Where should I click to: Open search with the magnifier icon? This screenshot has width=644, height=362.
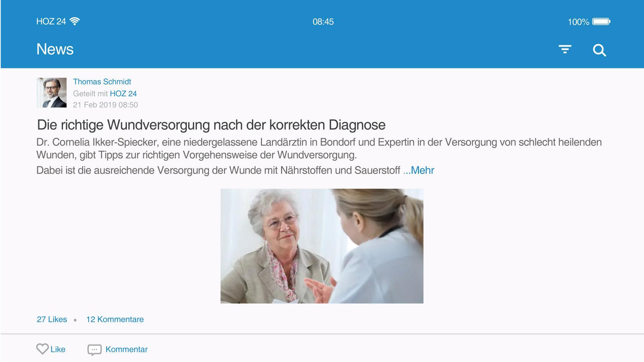(599, 50)
